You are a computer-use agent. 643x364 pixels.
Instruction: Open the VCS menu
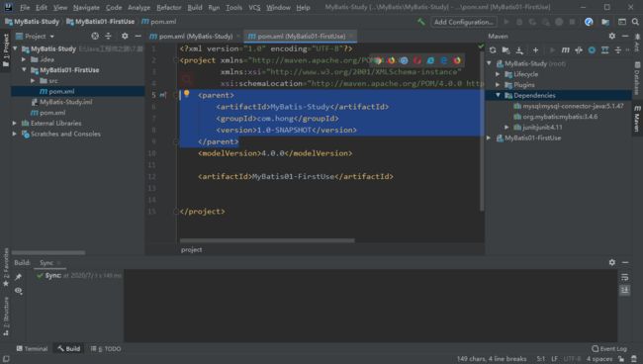254,7
